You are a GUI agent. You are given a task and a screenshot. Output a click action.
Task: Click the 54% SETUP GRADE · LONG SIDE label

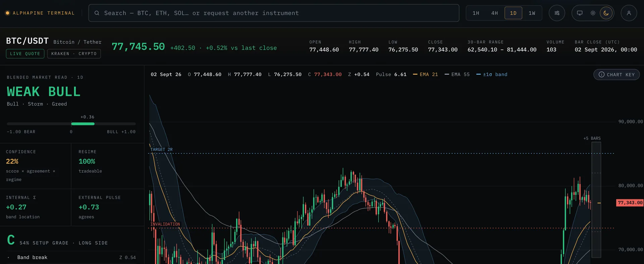(x=64, y=243)
